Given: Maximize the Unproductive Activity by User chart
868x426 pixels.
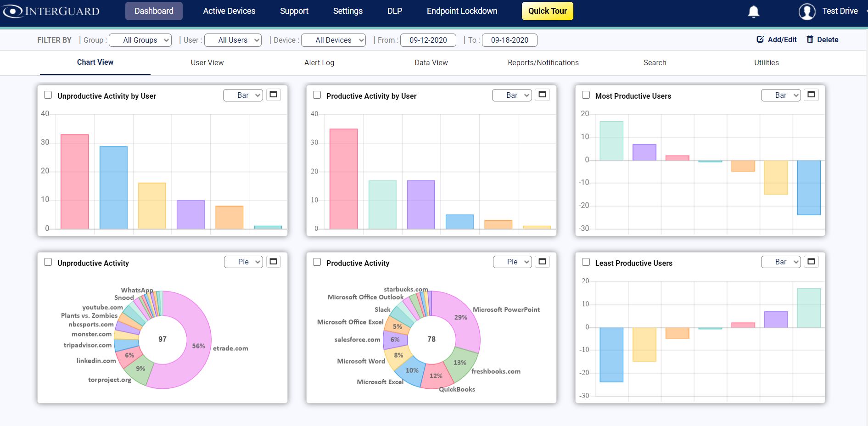Looking at the screenshot, I should pyautogui.click(x=274, y=95).
